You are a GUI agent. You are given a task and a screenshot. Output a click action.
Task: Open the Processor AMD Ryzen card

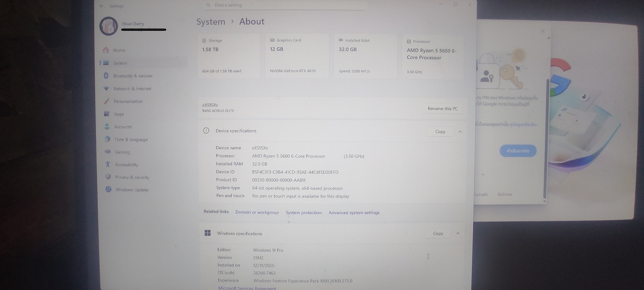[433, 57]
